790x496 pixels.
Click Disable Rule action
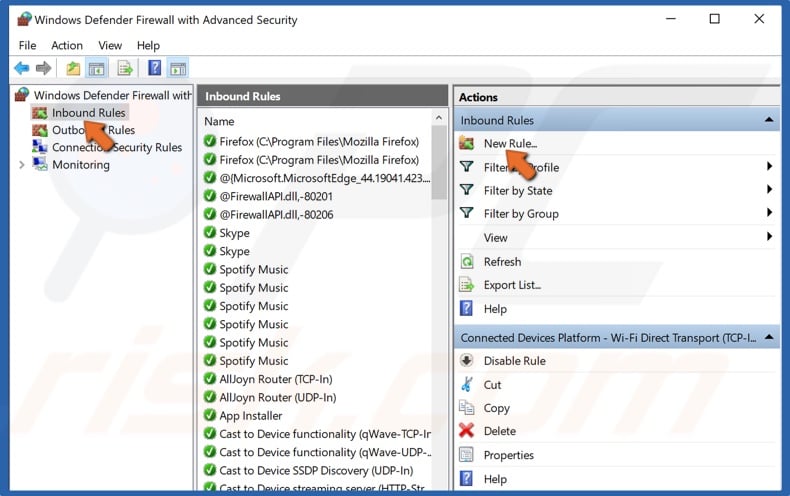click(514, 361)
